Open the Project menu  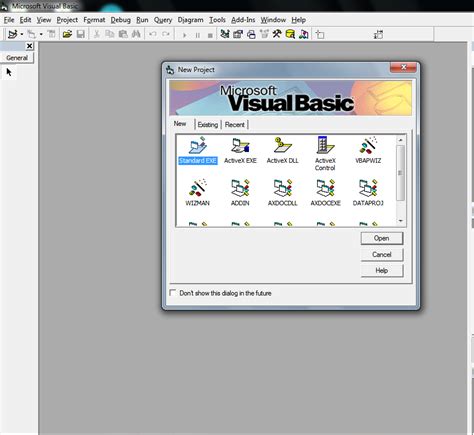67,20
